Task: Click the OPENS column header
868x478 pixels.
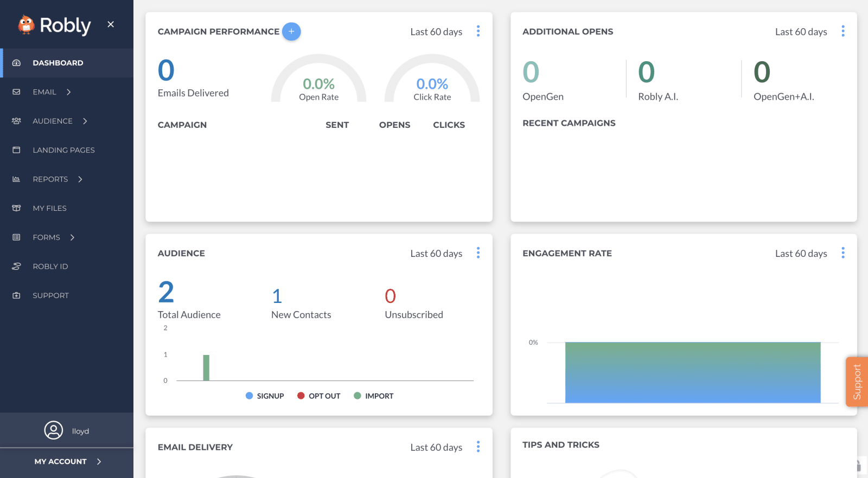Action: click(x=395, y=125)
